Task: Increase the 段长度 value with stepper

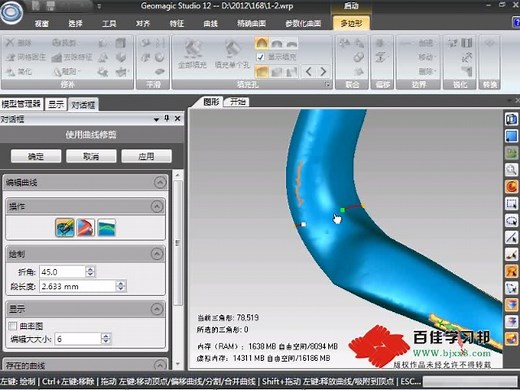Action: [121, 283]
